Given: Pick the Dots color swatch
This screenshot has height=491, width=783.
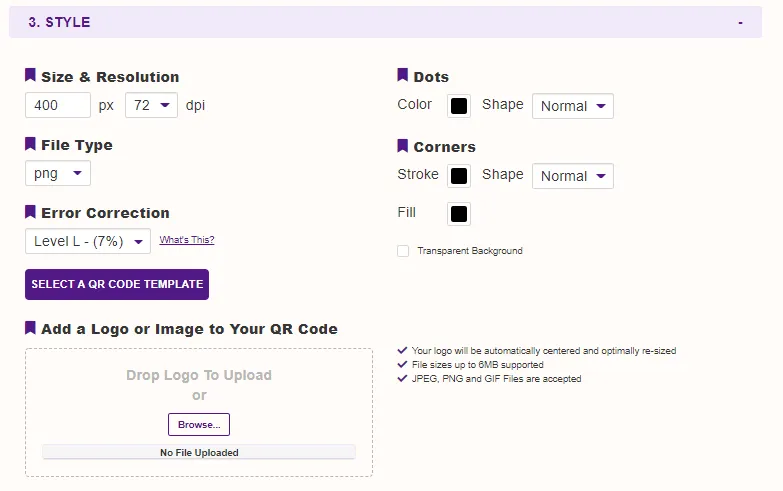Looking at the screenshot, I should pos(459,106).
